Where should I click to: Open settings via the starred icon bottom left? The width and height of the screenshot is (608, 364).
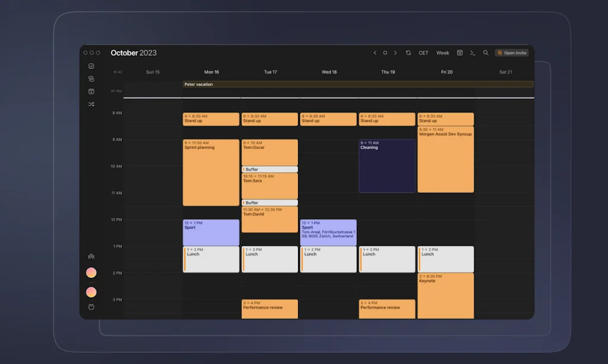coord(91,256)
